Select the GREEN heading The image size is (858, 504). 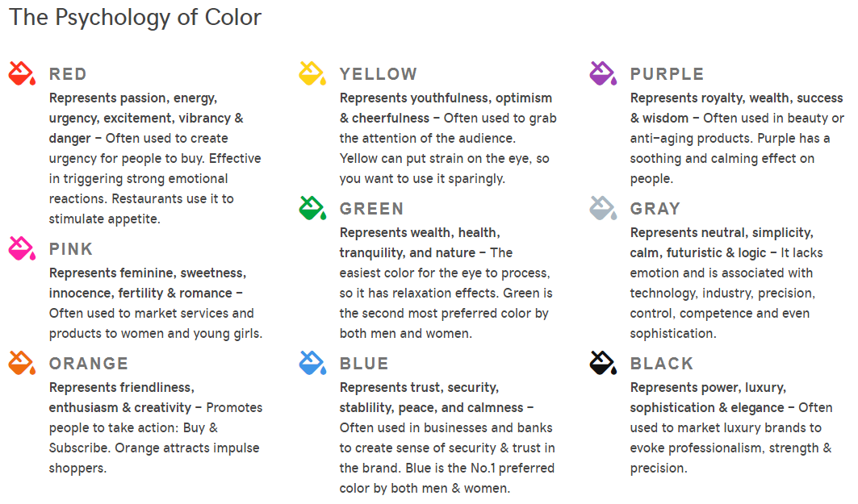pos(371,209)
